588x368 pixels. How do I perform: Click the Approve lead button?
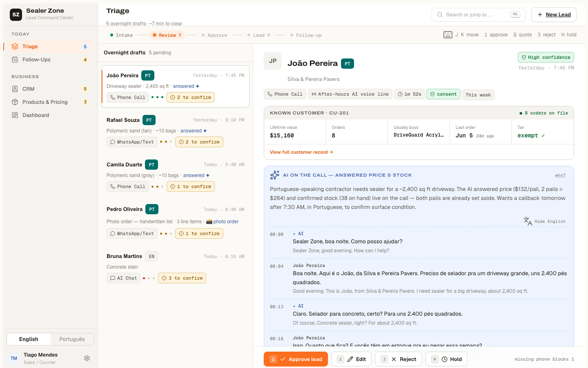point(296,359)
